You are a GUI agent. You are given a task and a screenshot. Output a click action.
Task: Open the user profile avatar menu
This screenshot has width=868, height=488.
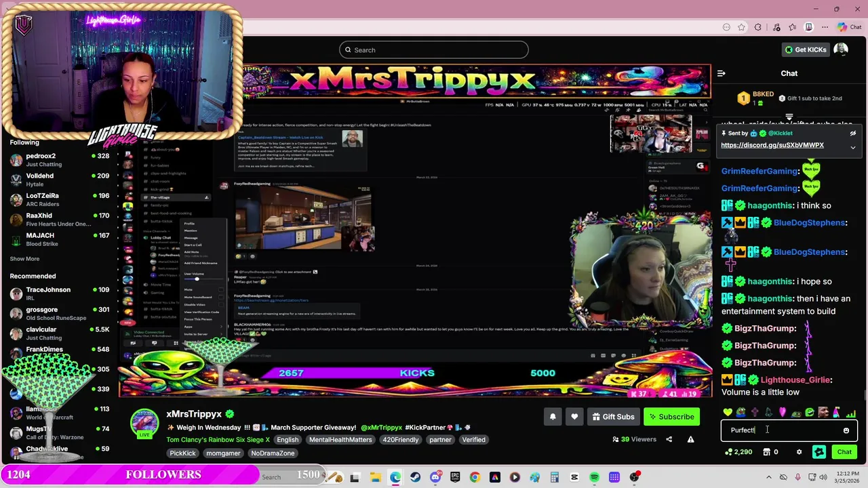point(841,49)
